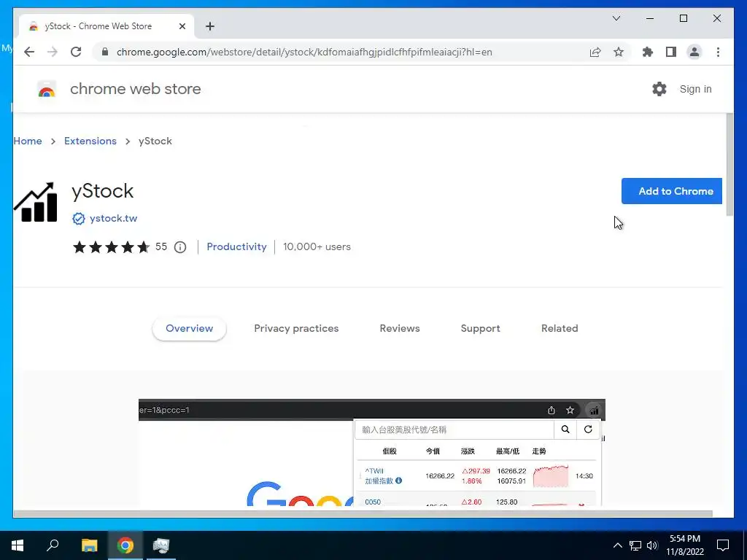Click the verified publisher badge
The height and width of the screenshot is (560, 747).
pos(79,219)
